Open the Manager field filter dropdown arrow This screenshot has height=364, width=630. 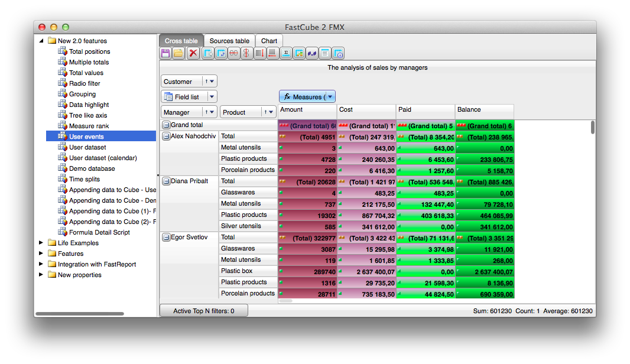212,112
